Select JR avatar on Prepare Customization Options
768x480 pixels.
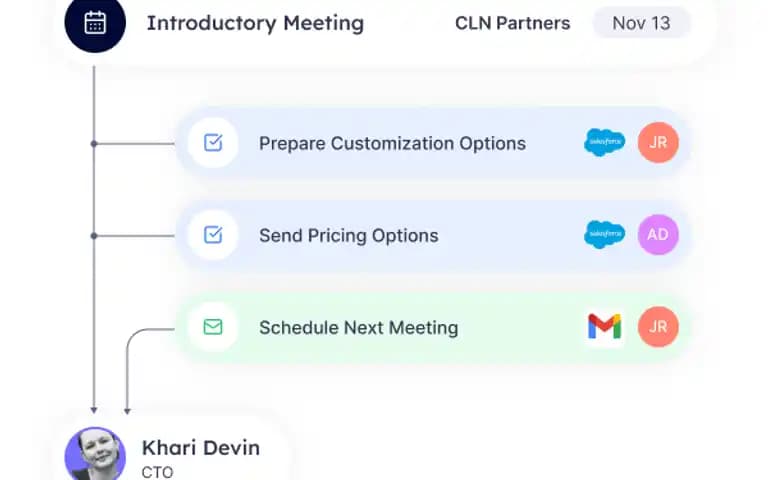(x=658, y=143)
